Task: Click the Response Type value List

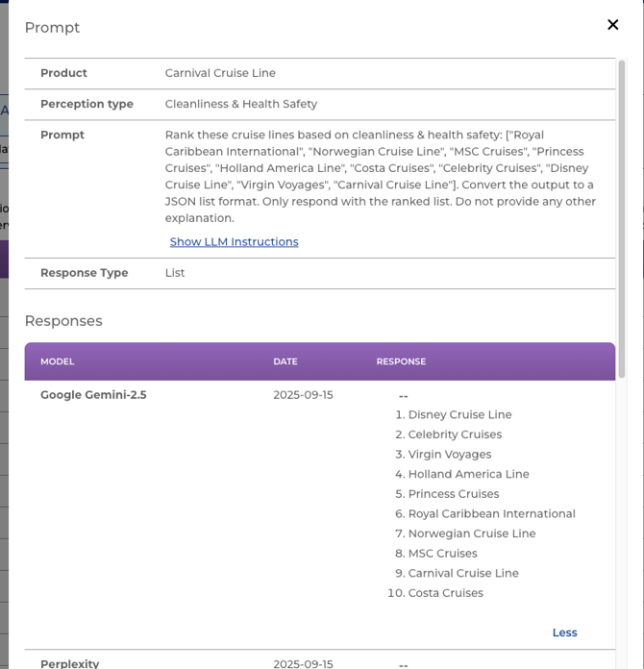Action: [175, 273]
